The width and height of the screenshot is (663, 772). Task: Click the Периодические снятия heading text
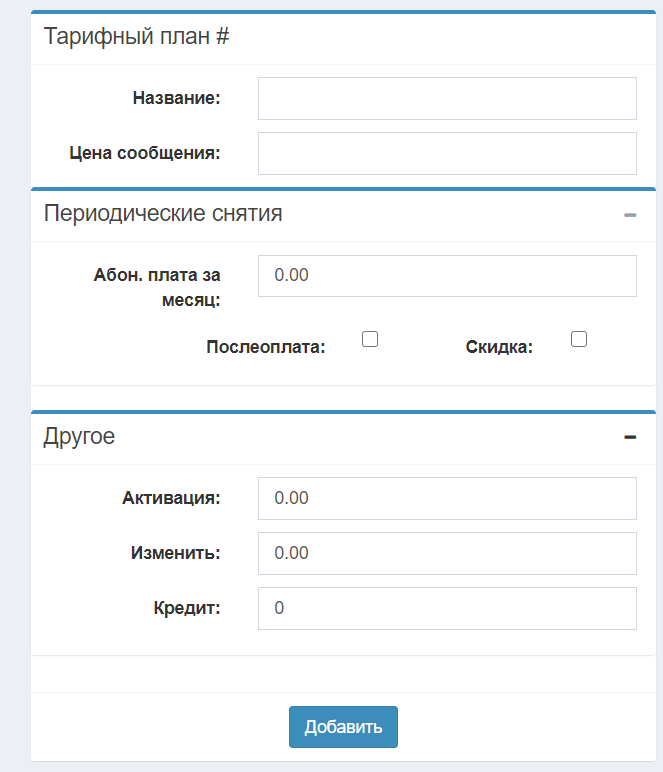click(163, 214)
